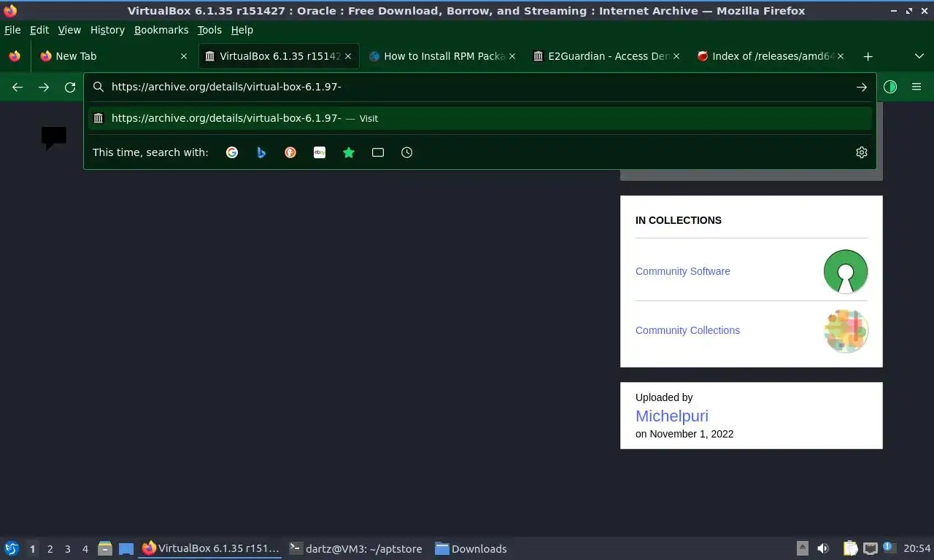Screen dimensions: 934x560
Task: Search within History clock icon
Action: [x=407, y=152]
